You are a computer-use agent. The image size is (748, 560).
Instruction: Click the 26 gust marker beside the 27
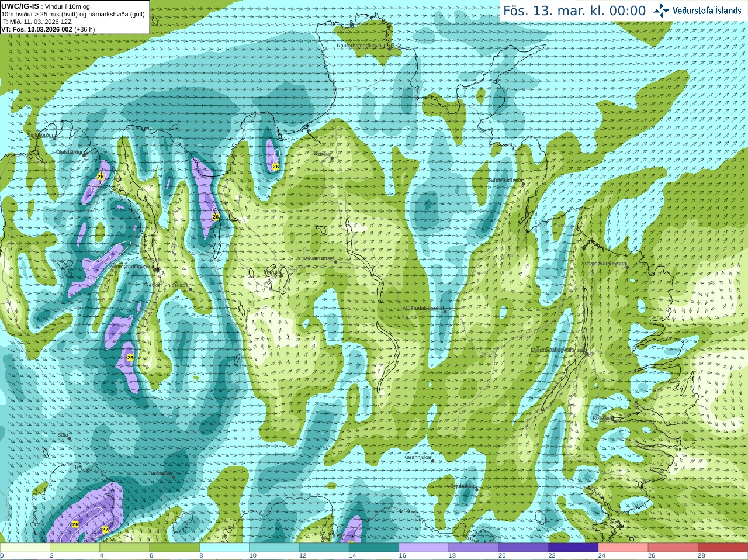[75, 524]
